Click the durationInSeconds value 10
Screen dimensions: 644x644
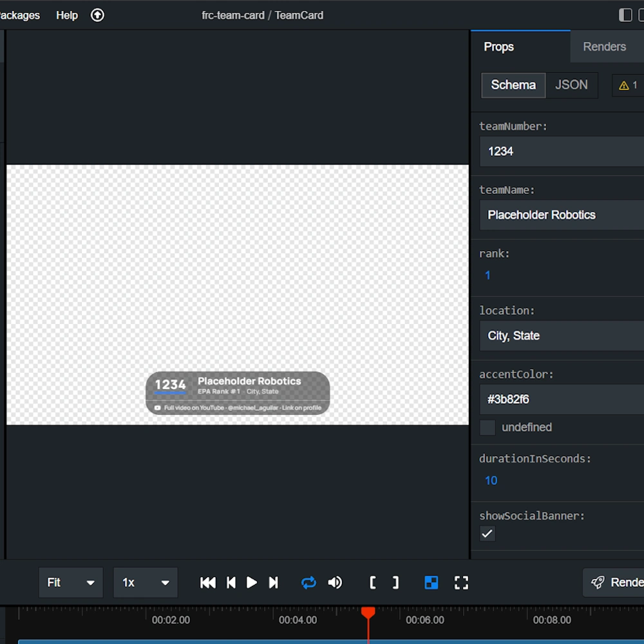(x=491, y=480)
